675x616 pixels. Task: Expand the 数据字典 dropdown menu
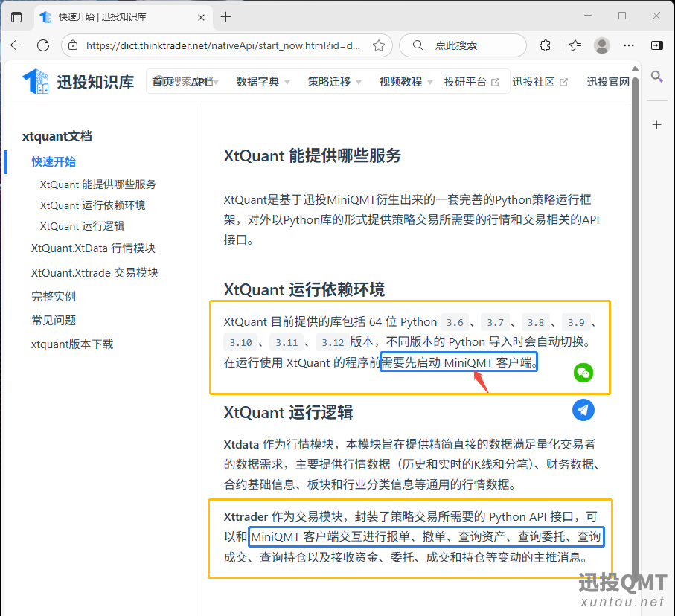(263, 81)
